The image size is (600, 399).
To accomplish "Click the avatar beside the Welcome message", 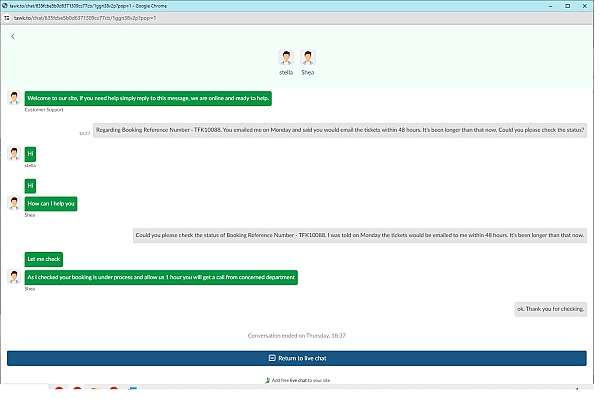I will point(14,98).
